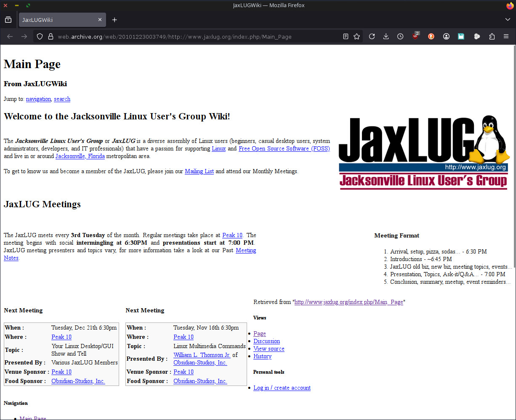
Task: Toggle Reader View for the page
Action: click(346, 36)
